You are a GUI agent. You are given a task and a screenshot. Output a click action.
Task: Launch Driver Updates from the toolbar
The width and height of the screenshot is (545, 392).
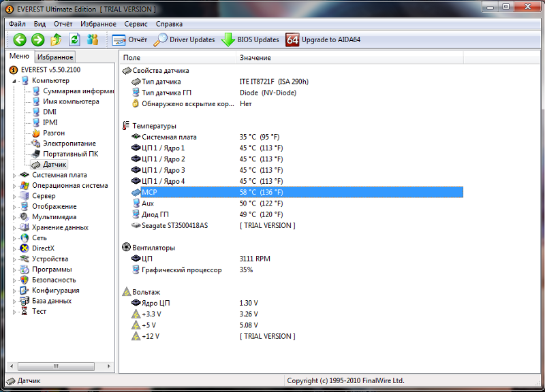[x=184, y=39]
